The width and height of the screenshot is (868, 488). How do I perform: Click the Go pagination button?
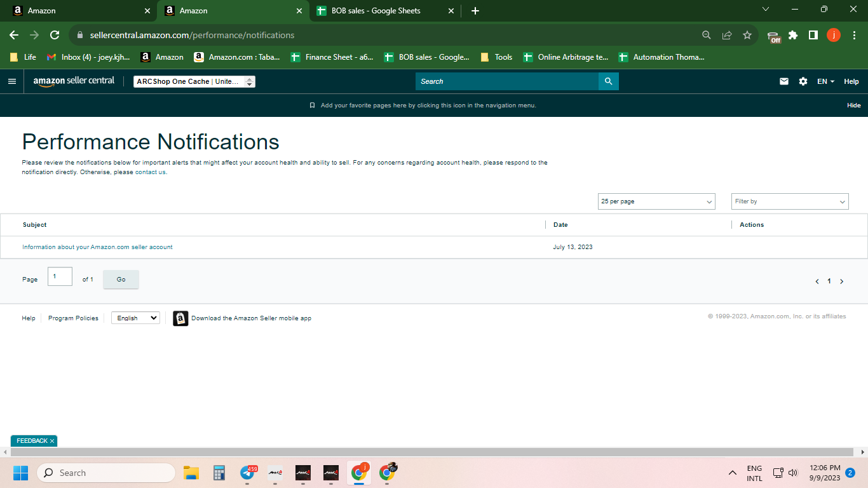(x=121, y=280)
